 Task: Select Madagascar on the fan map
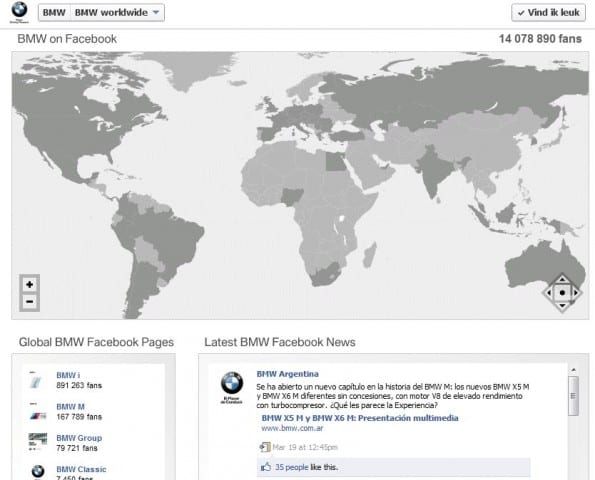[x=370, y=254]
